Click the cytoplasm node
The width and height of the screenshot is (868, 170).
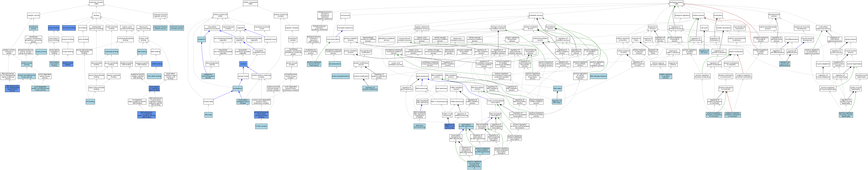[202, 40]
